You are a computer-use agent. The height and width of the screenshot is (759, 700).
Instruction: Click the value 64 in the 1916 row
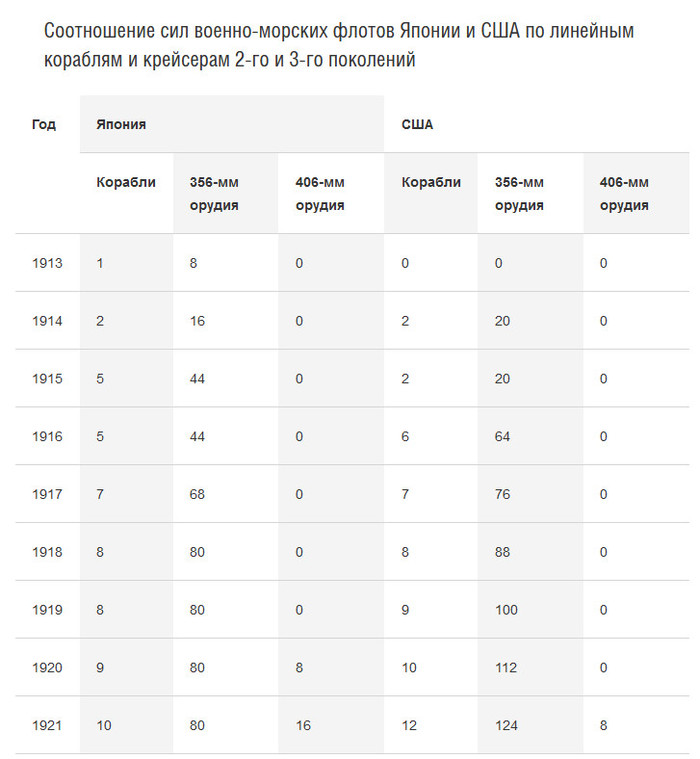click(504, 436)
